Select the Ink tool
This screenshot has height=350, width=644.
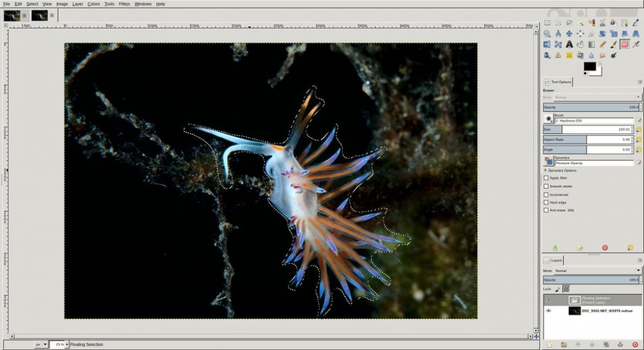coord(547,55)
